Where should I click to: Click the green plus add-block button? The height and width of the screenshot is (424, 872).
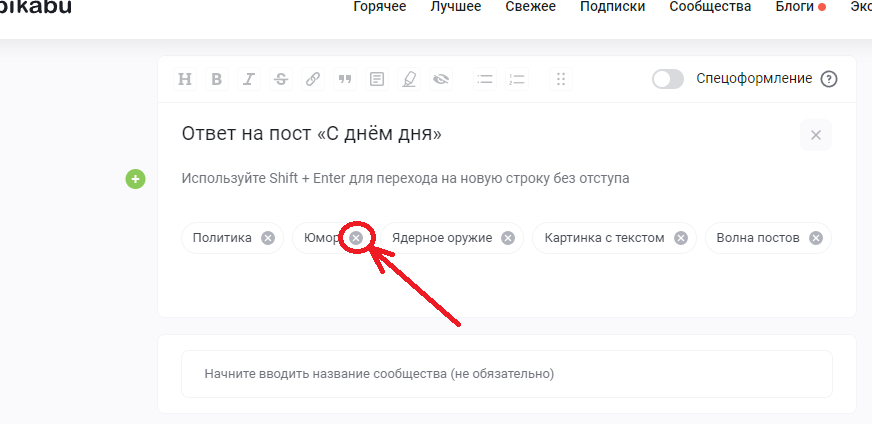[135, 179]
